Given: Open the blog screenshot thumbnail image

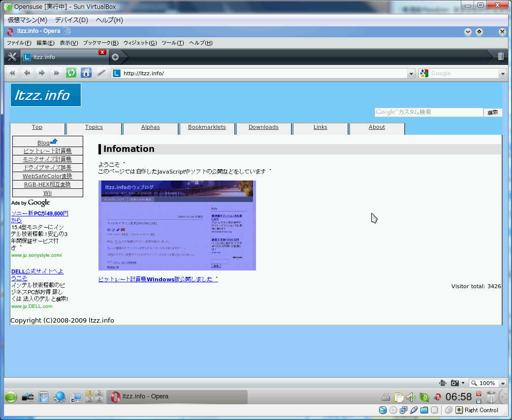Looking at the screenshot, I should [177, 225].
